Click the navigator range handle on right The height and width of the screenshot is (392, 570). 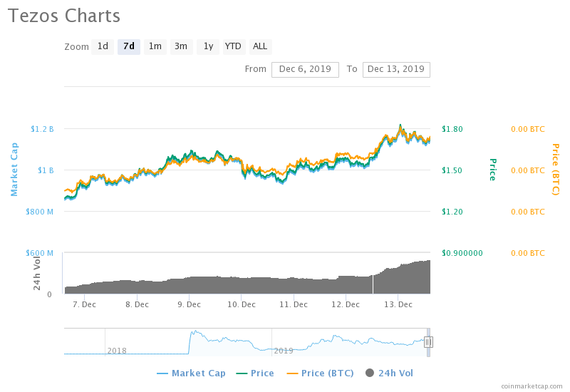(x=428, y=342)
